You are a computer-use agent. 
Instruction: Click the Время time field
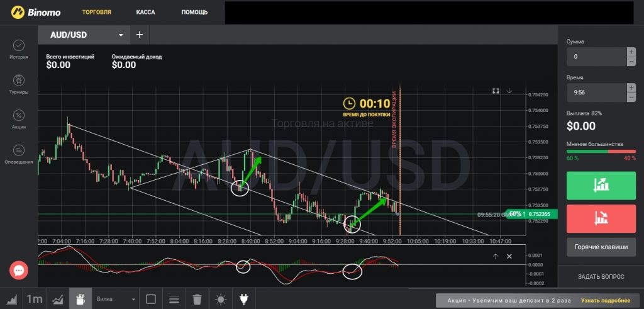pyautogui.click(x=596, y=93)
